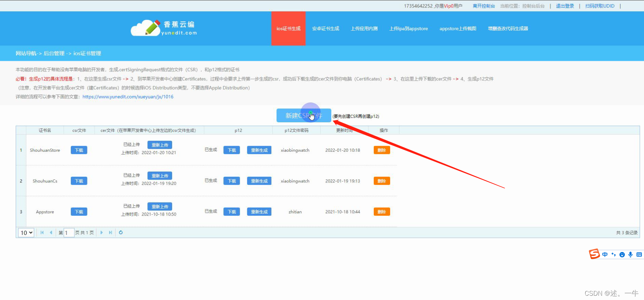This screenshot has width=644, height=300.
Task: Click 重新生成 p12 for ShouhuanStore
Action: click(259, 150)
